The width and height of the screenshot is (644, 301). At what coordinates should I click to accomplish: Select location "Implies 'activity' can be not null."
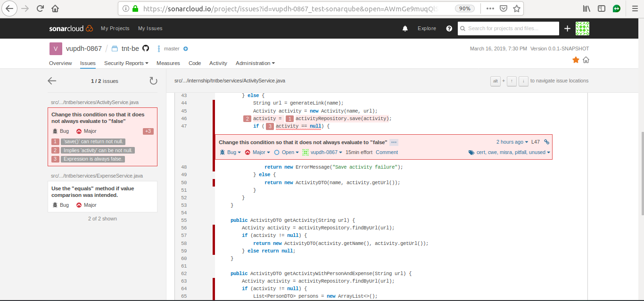[x=98, y=150]
